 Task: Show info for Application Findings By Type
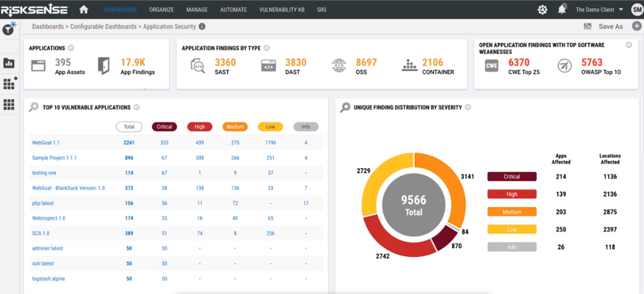pyautogui.click(x=266, y=48)
